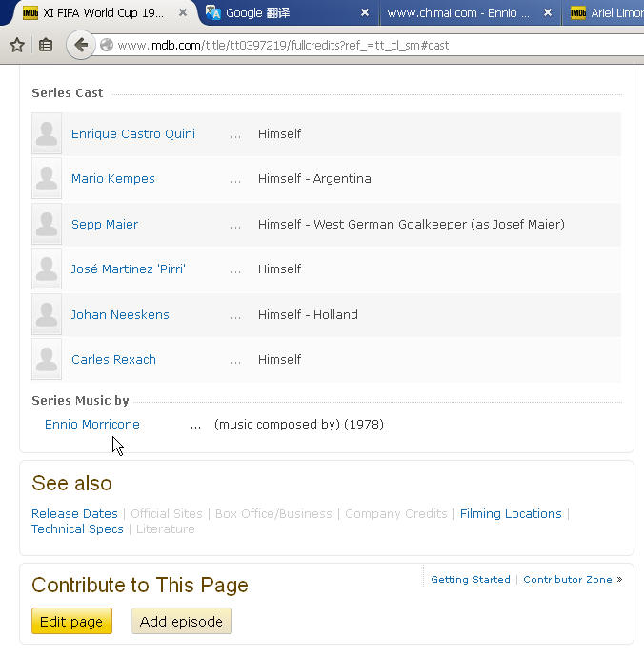Open Ennio Morricone composer link

point(92,425)
